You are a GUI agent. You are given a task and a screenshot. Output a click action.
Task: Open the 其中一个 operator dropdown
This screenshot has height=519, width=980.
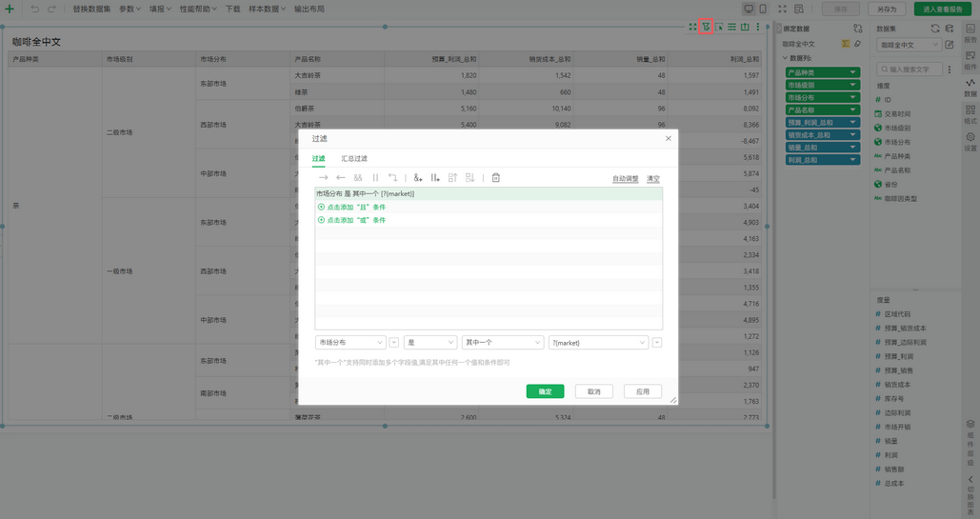click(x=502, y=342)
